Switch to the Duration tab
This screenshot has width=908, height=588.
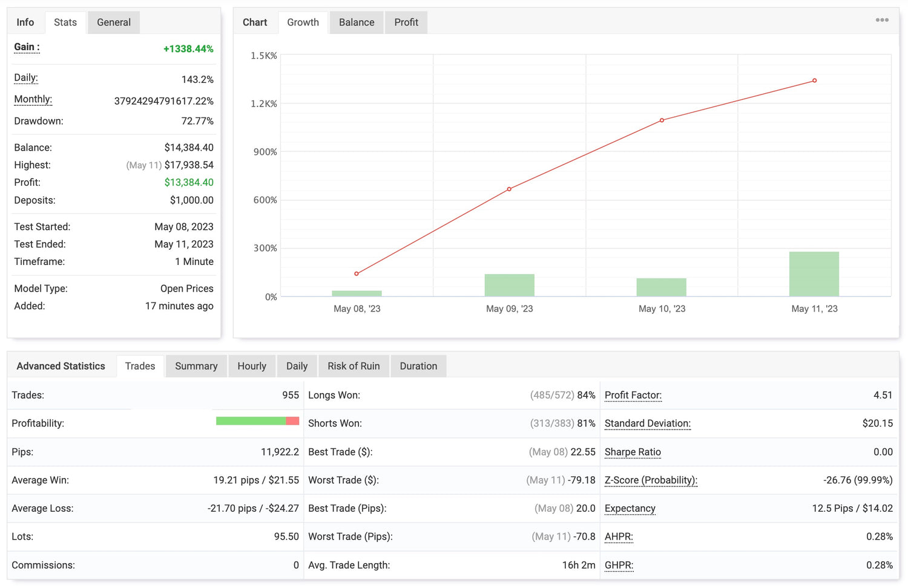coord(418,366)
